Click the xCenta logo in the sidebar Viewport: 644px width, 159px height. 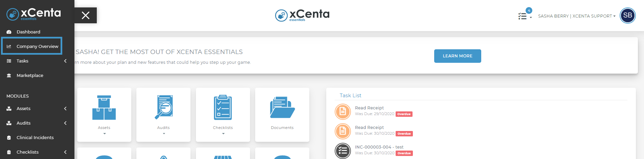[x=34, y=14]
